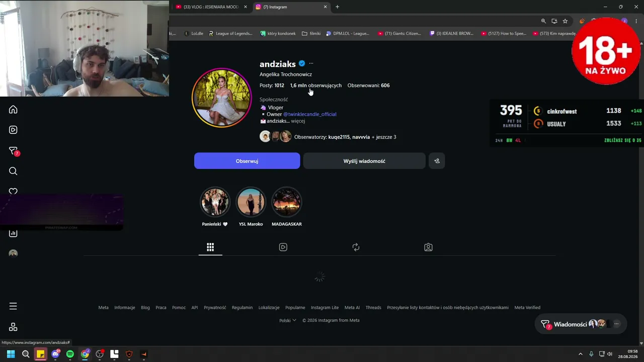
Task: Open OBS Studio from the taskbar
Action: tap(100, 354)
